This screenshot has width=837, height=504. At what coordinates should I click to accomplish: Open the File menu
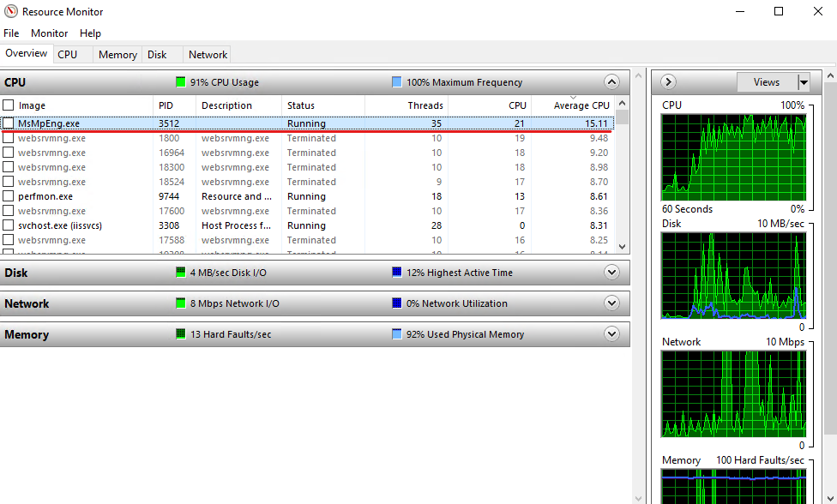point(11,33)
